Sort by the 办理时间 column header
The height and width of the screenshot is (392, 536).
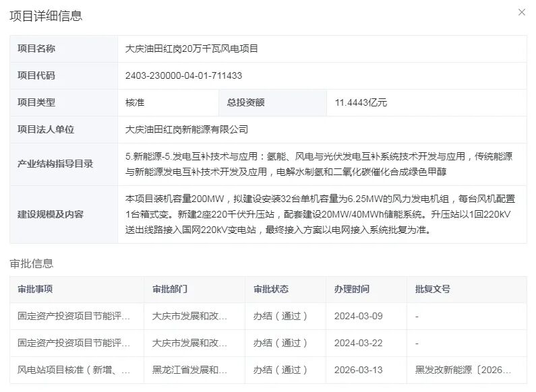pyautogui.click(x=352, y=289)
